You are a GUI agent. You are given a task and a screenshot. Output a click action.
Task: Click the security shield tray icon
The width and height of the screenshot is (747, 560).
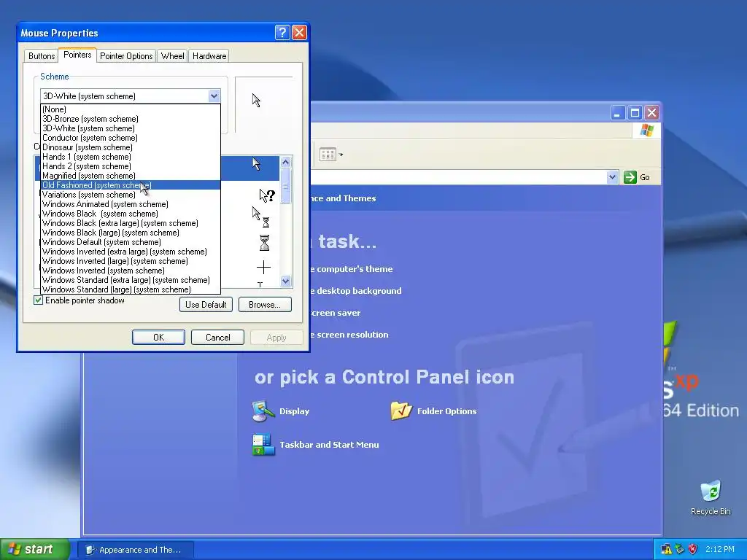pos(693,549)
